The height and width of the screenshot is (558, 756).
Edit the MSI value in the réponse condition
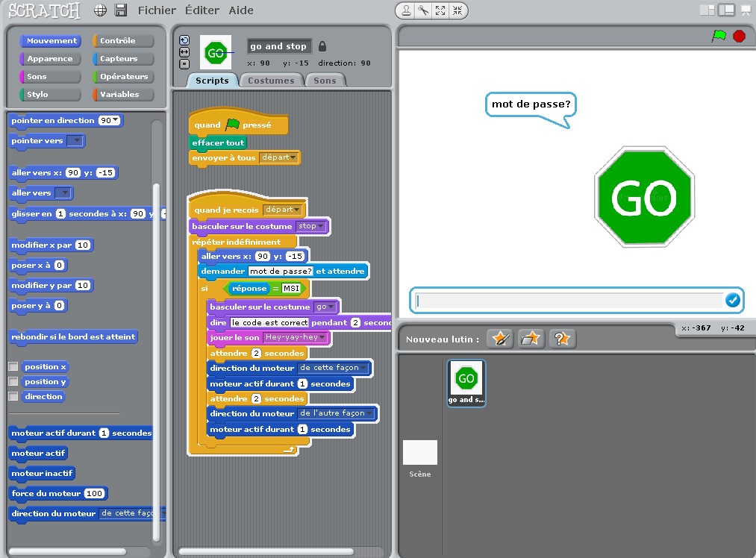pyautogui.click(x=291, y=289)
